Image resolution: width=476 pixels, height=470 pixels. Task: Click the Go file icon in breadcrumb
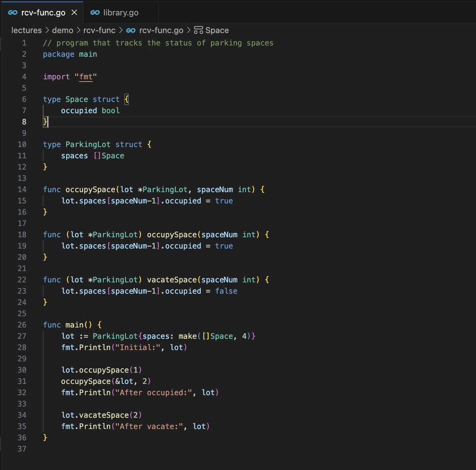131,31
